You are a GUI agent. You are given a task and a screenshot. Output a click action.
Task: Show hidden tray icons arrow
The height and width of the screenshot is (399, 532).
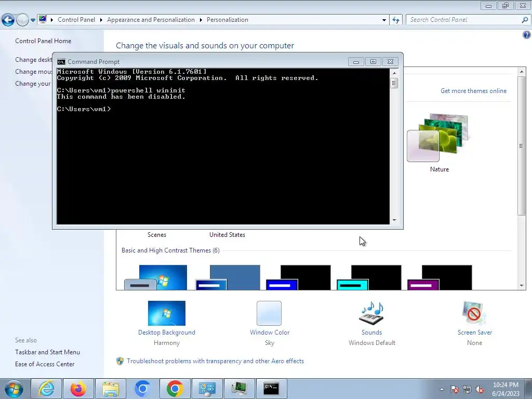(442, 389)
